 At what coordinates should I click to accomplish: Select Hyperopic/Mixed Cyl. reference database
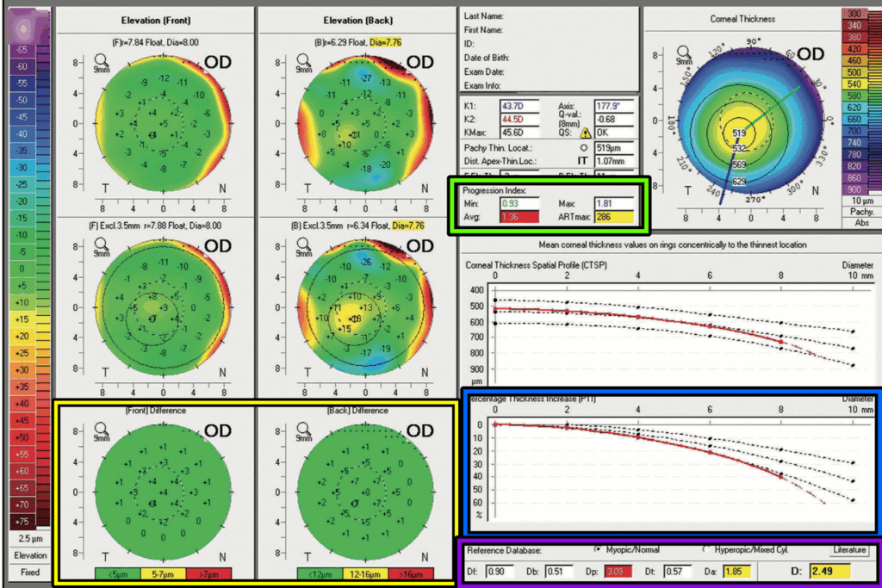click(706, 549)
